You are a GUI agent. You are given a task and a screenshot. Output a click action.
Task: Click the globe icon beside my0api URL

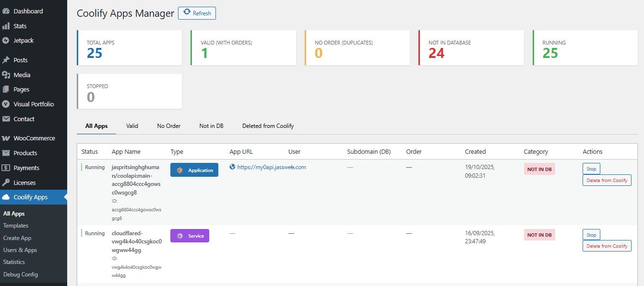pyautogui.click(x=232, y=167)
